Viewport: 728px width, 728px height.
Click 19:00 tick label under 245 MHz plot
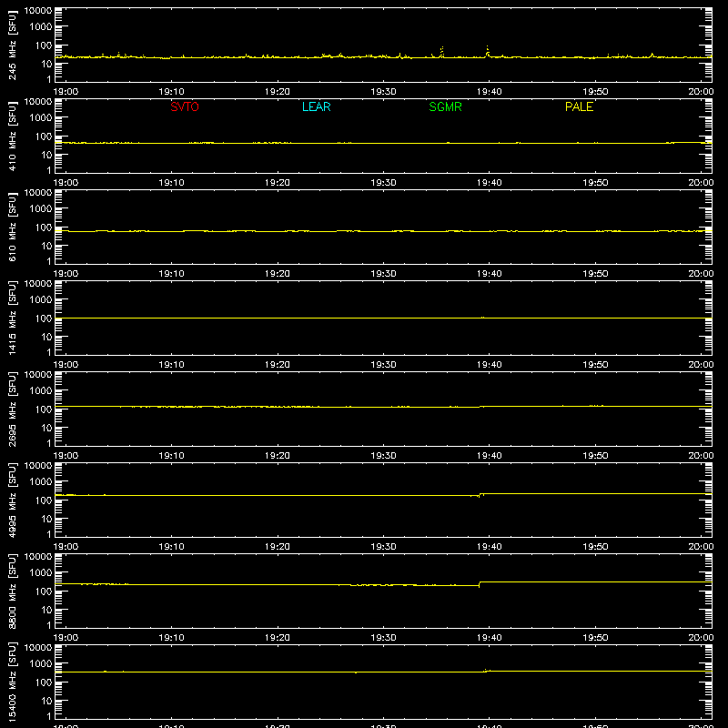66,92
